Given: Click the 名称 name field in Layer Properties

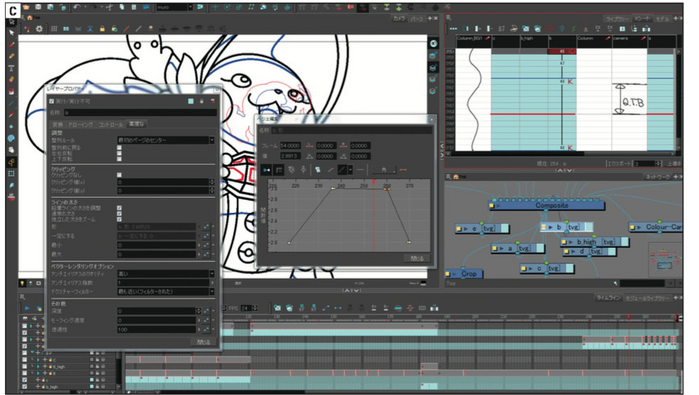Looking at the screenshot, I should 140,113.
